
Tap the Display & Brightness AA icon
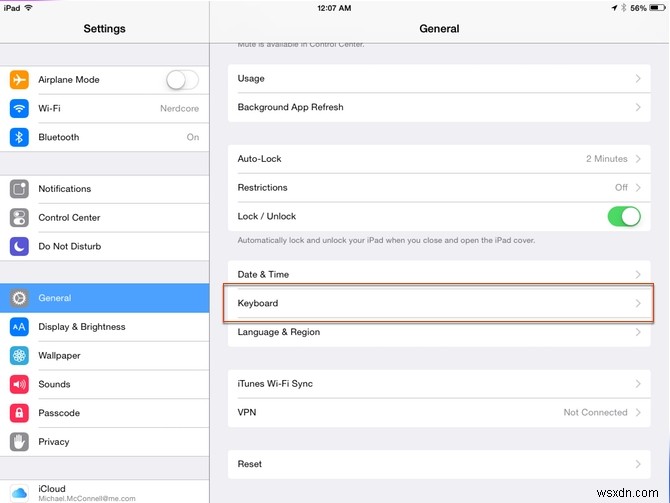click(x=19, y=327)
